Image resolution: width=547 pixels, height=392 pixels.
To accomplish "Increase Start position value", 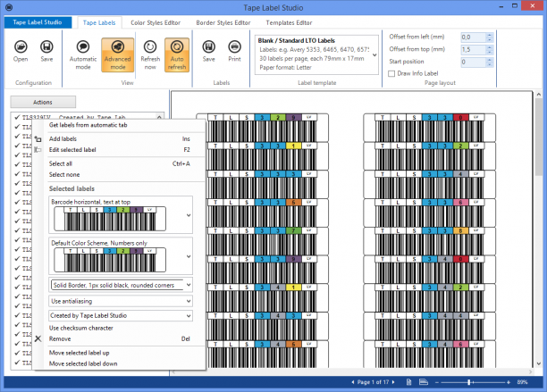I will point(490,60).
